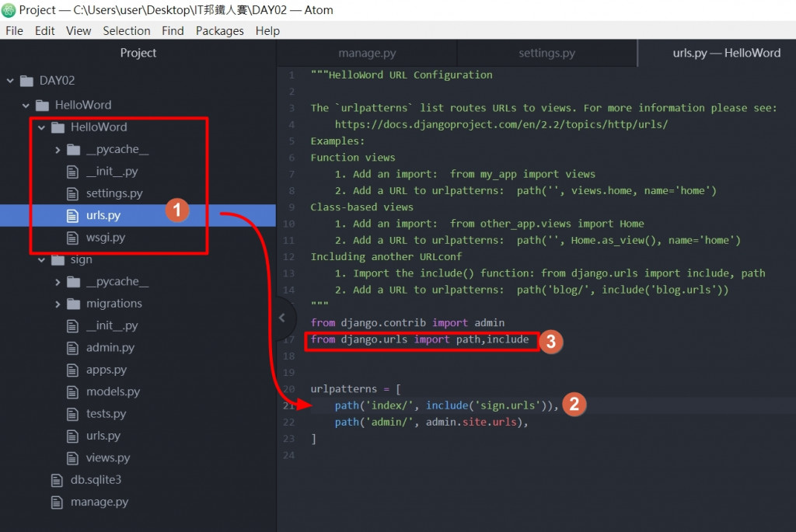Open the Edit menu

[44, 31]
